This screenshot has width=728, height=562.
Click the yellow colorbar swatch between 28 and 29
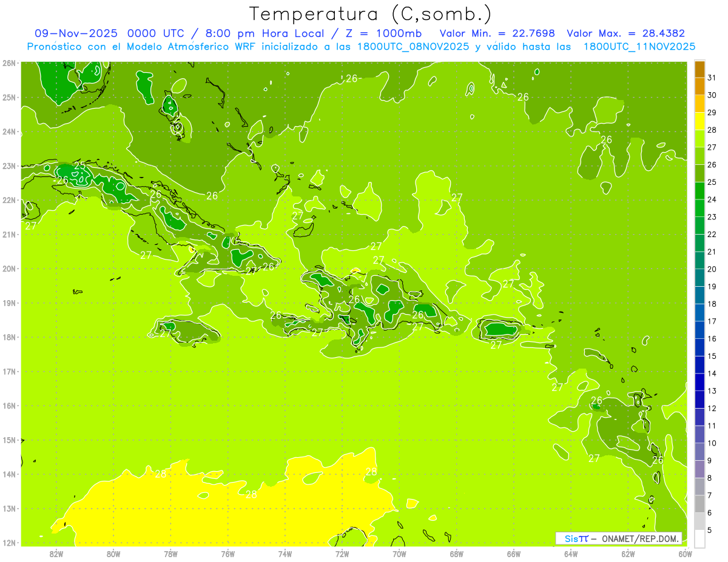tap(699, 121)
